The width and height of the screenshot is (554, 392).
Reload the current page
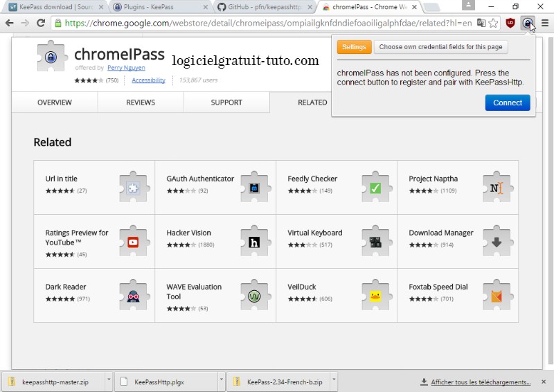tap(41, 23)
